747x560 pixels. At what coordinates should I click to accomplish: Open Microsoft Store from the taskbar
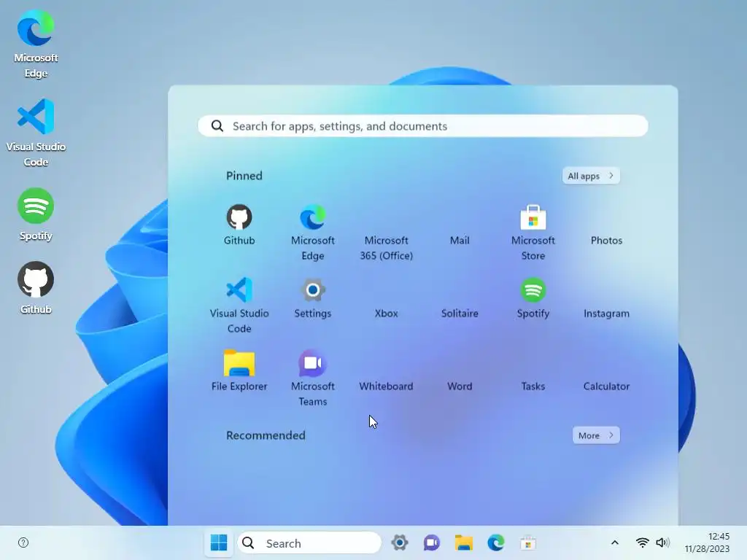tap(528, 542)
